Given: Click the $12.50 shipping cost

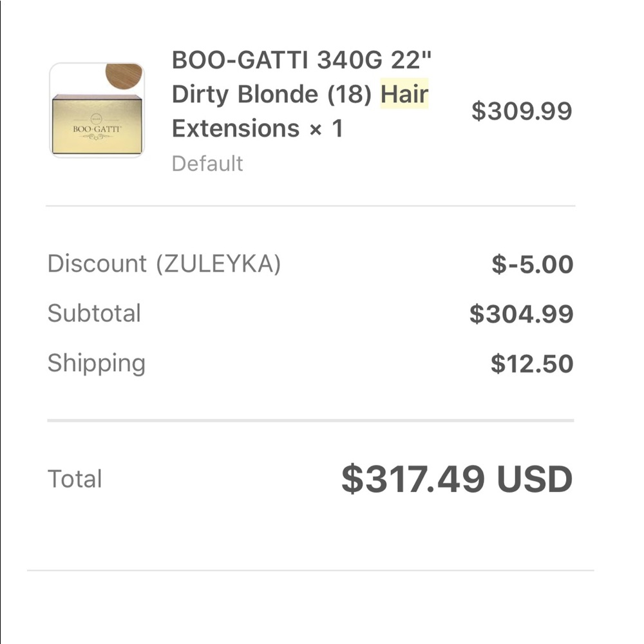Looking at the screenshot, I should click(532, 364).
